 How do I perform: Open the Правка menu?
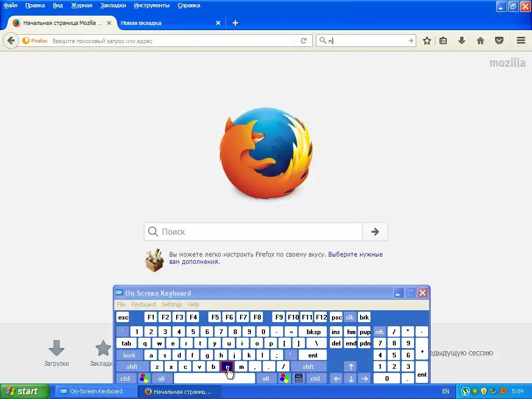pos(35,5)
